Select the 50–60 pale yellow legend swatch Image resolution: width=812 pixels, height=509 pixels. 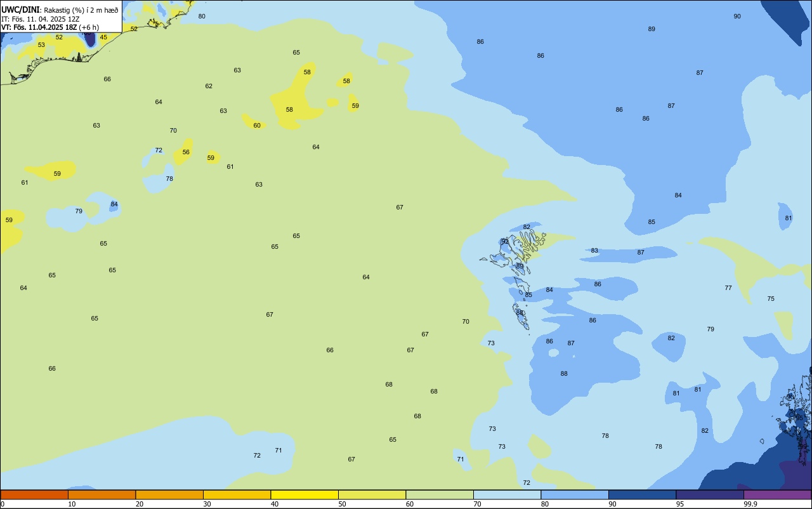click(x=372, y=494)
